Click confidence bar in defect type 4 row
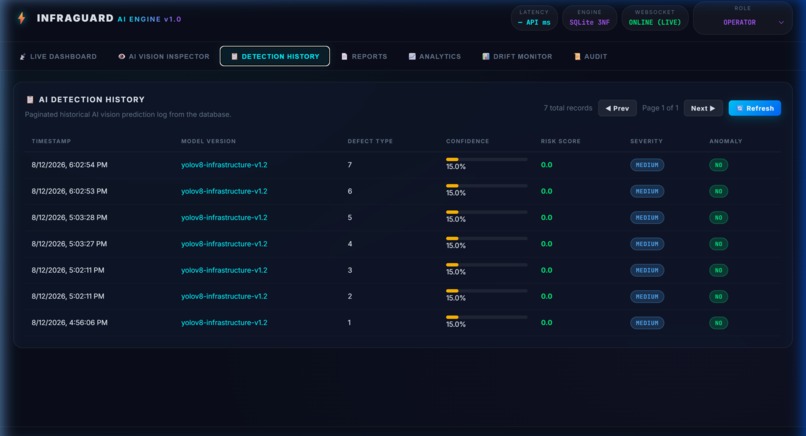The height and width of the screenshot is (436, 806). (x=486, y=239)
